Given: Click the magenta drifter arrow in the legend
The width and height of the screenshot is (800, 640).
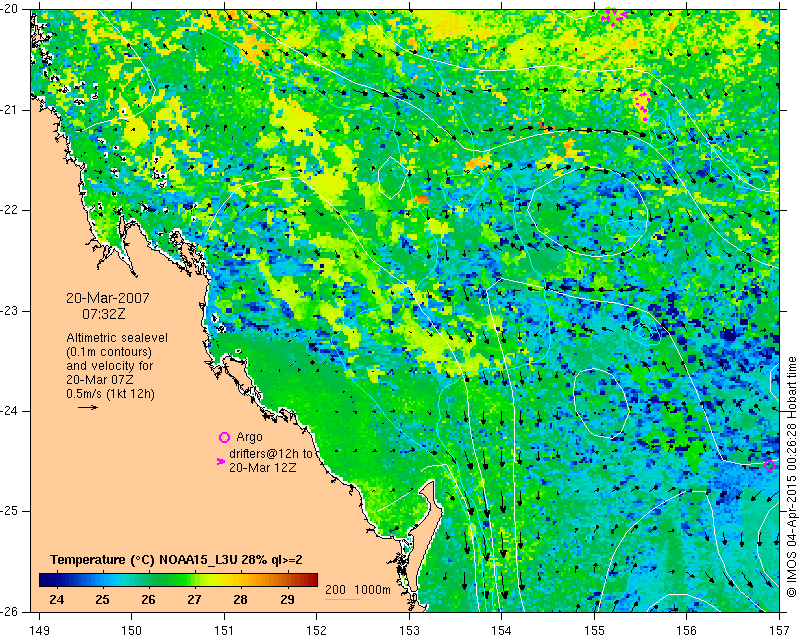Looking at the screenshot, I should [221, 461].
